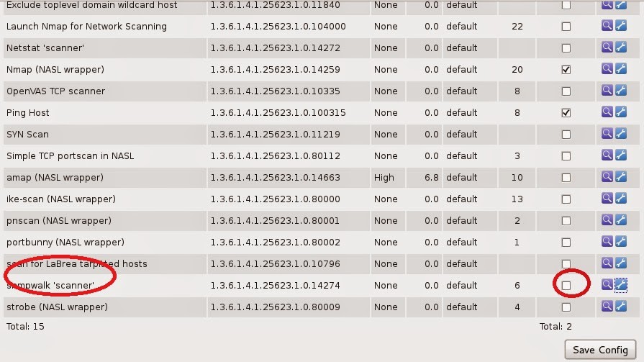
Task: Open details magnifier for SYN Scan
Action: (607, 135)
